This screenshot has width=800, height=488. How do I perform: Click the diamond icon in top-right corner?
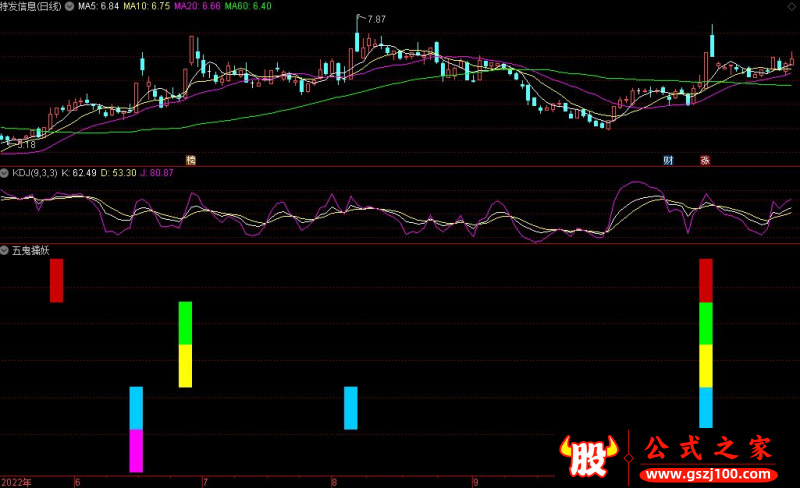point(791,7)
